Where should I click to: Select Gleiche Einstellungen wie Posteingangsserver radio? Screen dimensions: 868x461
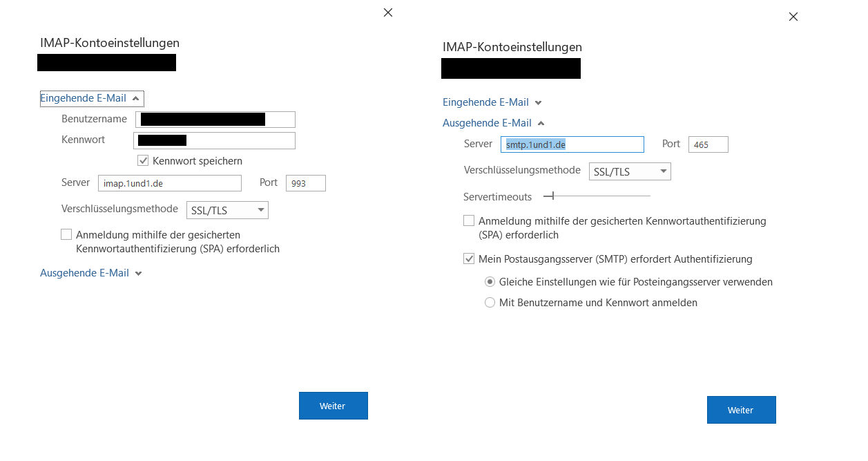point(490,282)
